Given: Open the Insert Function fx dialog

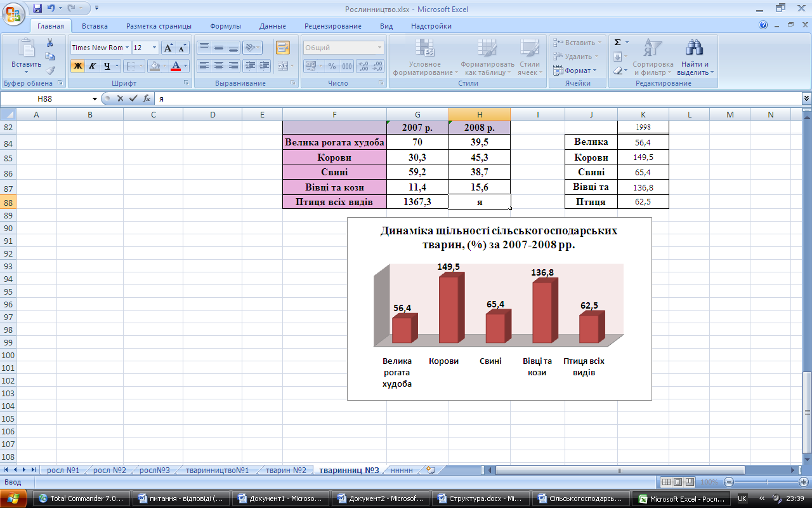Looking at the screenshot, I should pos(147,98).
